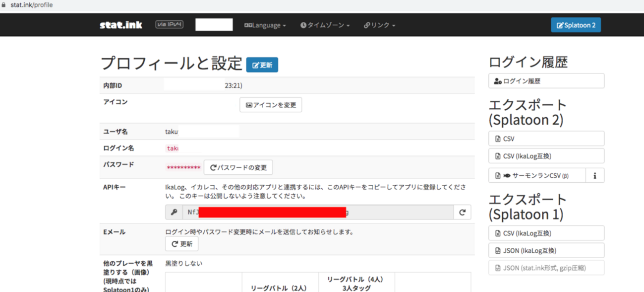644x292 pixels.
Task: Export サーモンランCSV (β)
Action: [x=537, y=175]
